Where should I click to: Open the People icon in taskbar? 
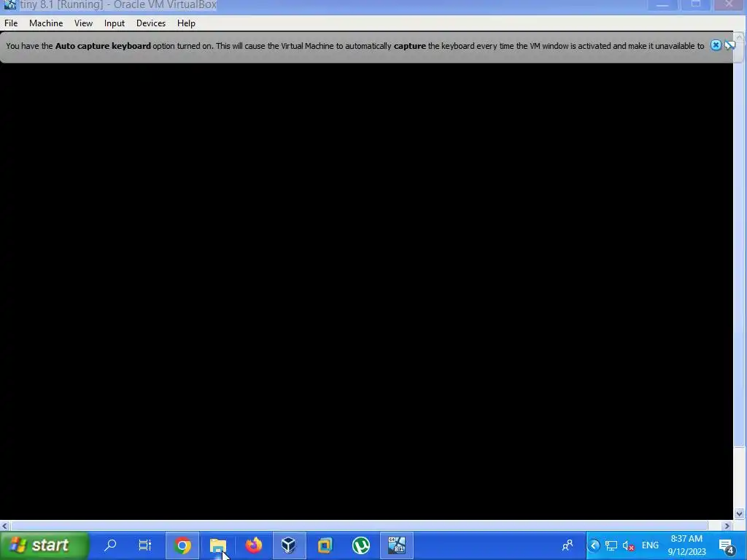click(x=568, y=545)
